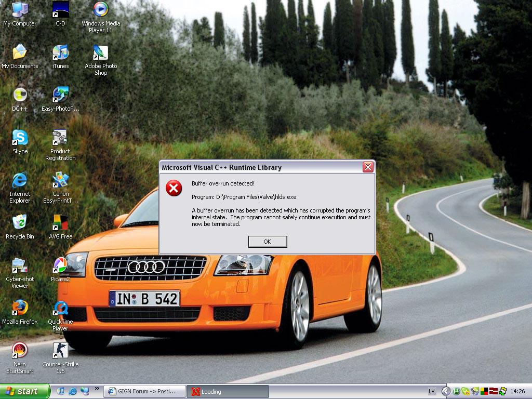Click the DC++ desktop icon
The image size is (532, 399).
tap(20, 96)
